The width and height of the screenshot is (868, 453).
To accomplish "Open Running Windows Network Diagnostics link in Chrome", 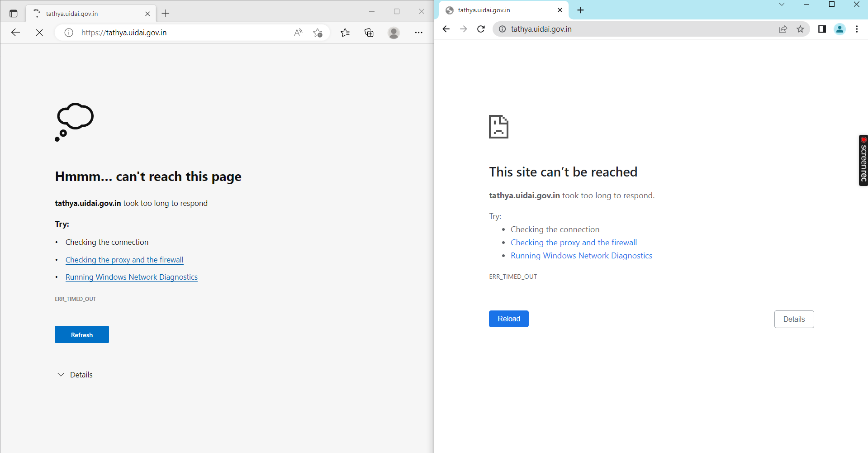I will pyautogui.click(x=581, y=255).
